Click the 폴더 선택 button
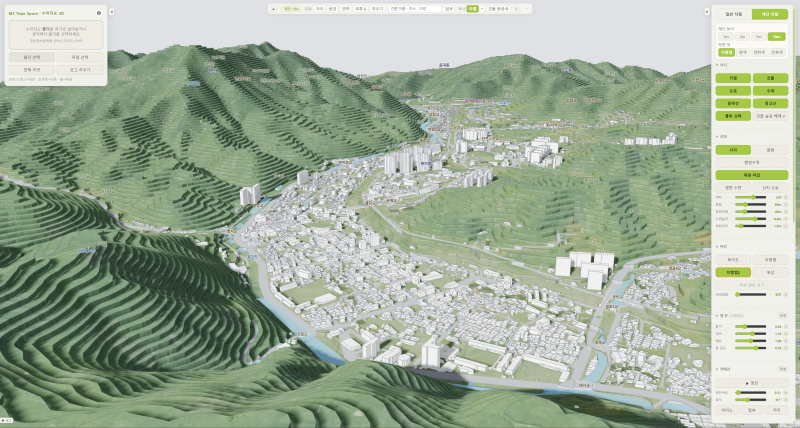Viewport: 800px width, 428px height. pyautogui.click(x=32, y=57)
